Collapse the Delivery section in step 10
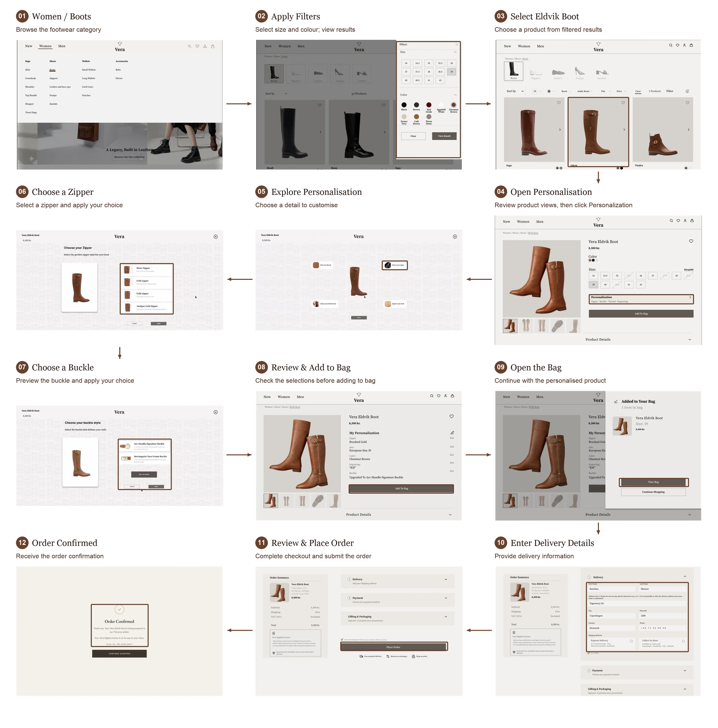Viewport: 718px width, 728px height. pos(684,577)
